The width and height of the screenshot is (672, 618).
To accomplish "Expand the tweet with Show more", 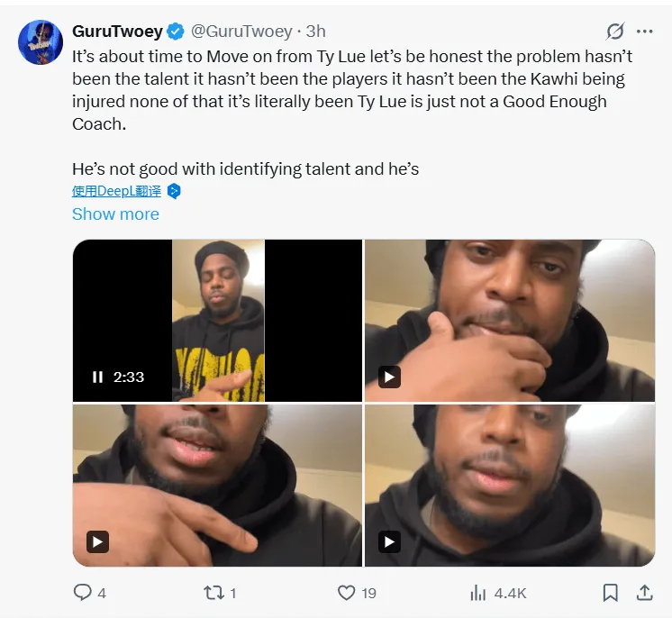I will (x=115, y=214).
